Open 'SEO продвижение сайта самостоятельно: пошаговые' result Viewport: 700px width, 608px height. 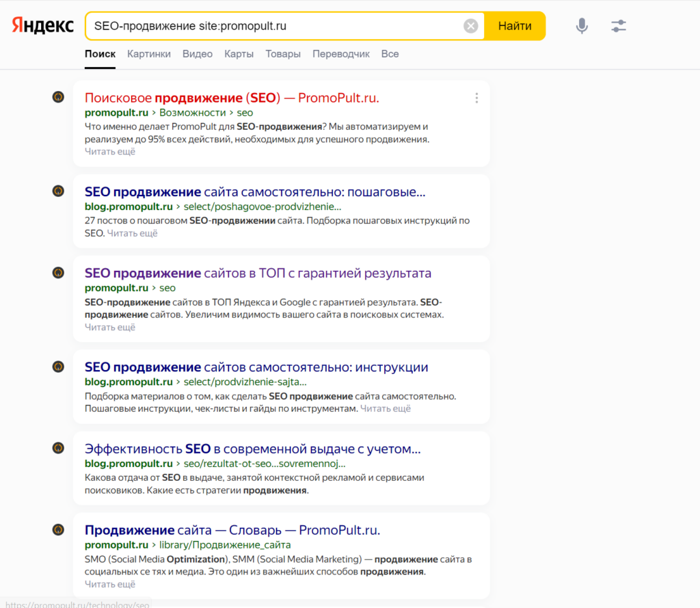[x=255, y=192]
